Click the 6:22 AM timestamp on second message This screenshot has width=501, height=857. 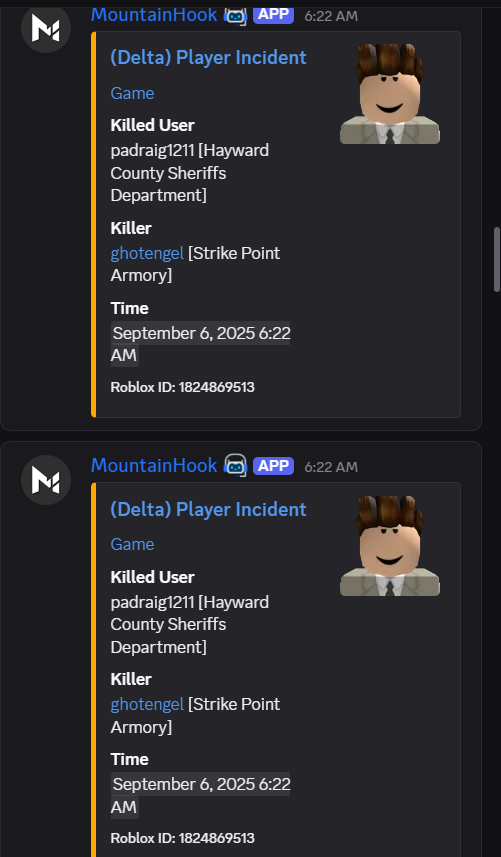(331, 467)
